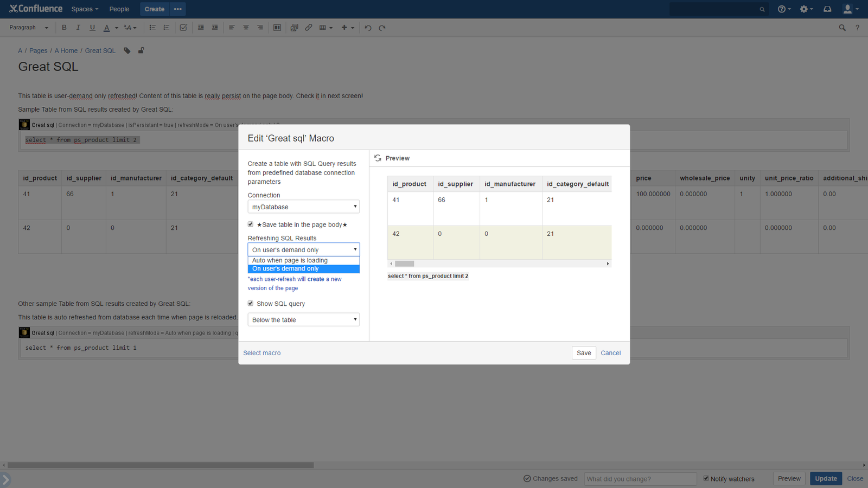This screenshot has height=488, width=868.
Task: Insert files and images
Action: 294,28
